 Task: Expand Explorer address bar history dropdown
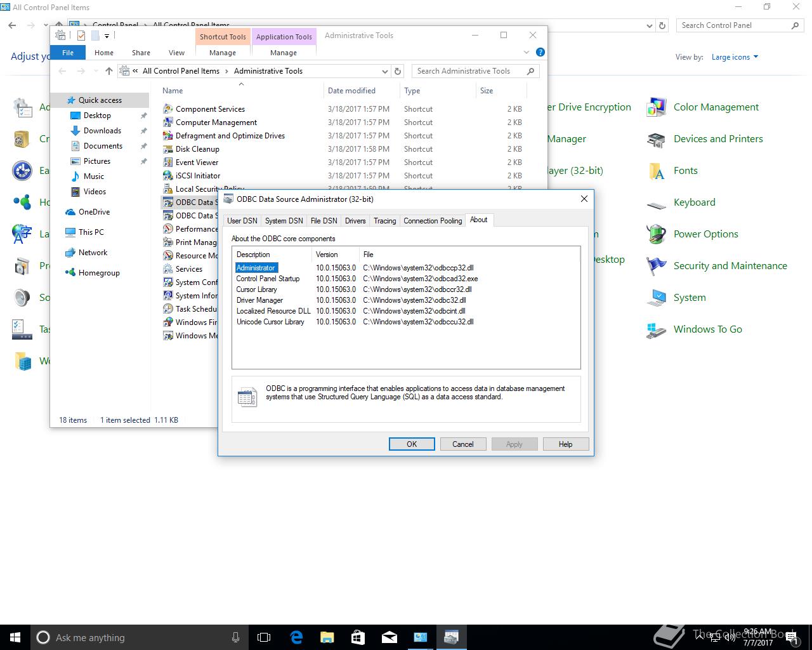[384, 71]
